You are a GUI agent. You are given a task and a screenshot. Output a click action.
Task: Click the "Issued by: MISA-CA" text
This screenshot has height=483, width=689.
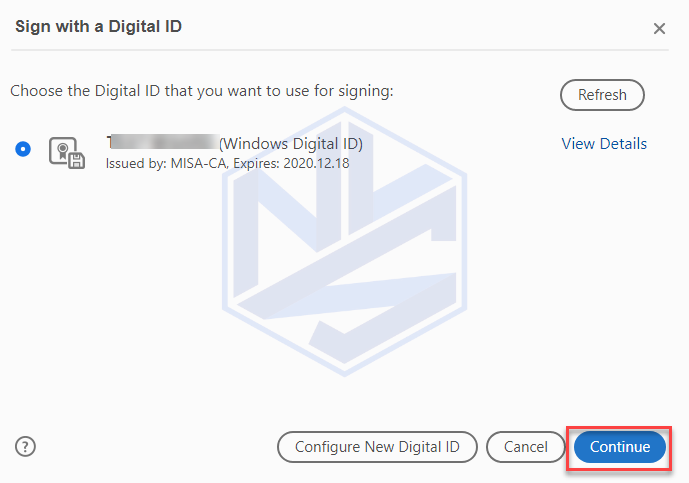(166, 163)
